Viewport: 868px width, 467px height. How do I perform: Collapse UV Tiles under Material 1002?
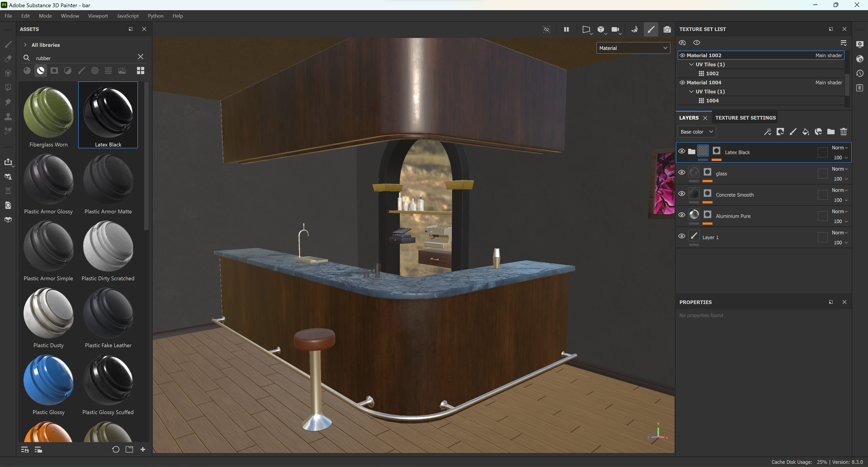click(691, 64)
